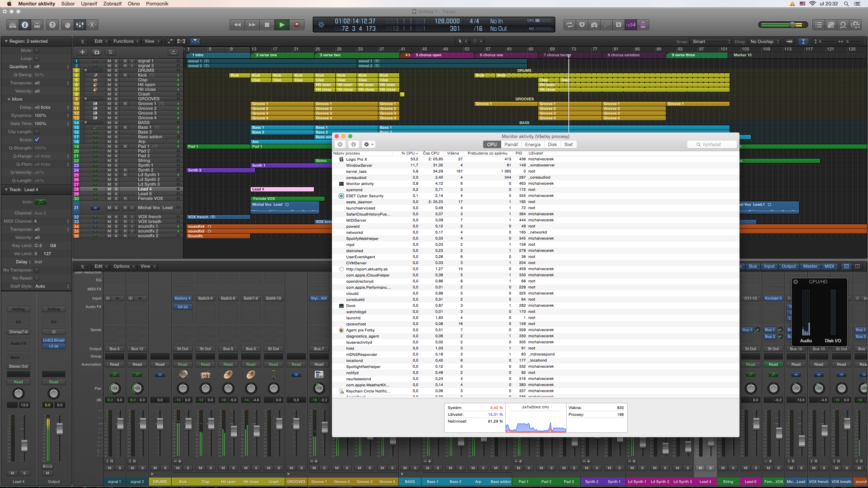Collapse the Region inspector disclosure triangle
The width and height of the screenshot is (868, 488).
tap(6, 41)
